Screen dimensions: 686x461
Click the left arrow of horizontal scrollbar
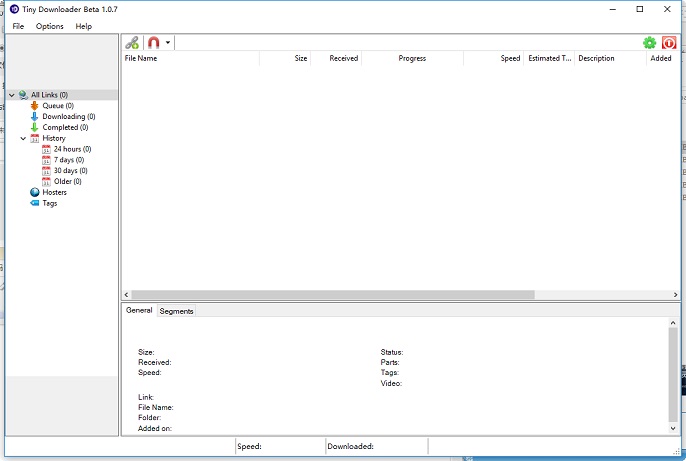126,295
